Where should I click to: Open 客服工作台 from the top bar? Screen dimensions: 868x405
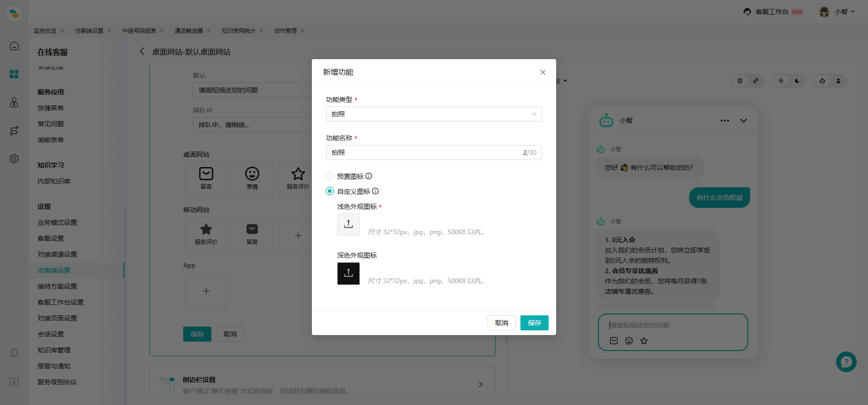(773, 12)
